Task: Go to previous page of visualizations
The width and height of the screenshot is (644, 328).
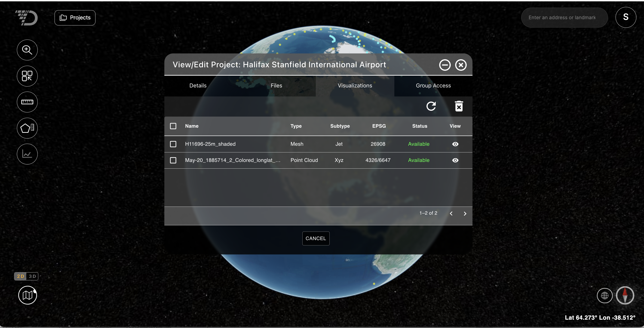Action: (x=451, y=214)
